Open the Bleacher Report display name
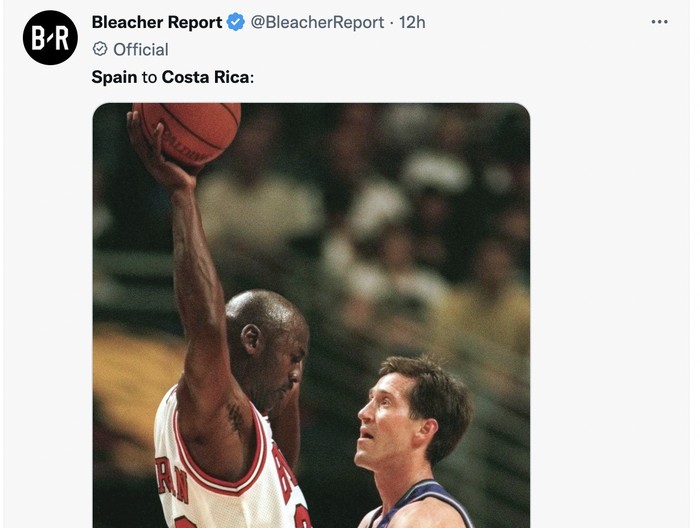 point(156,22)
